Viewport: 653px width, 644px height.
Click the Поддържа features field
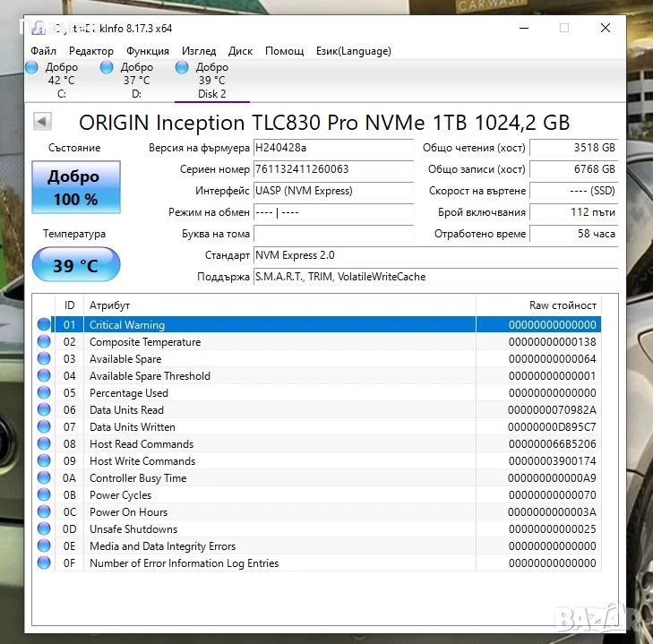tap(435, 277)
